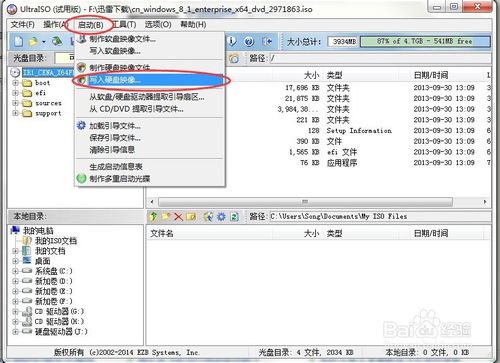Click the New file toolbar icon
The height and width of the screenshot is (363, 500).
(x=19, y=42)
